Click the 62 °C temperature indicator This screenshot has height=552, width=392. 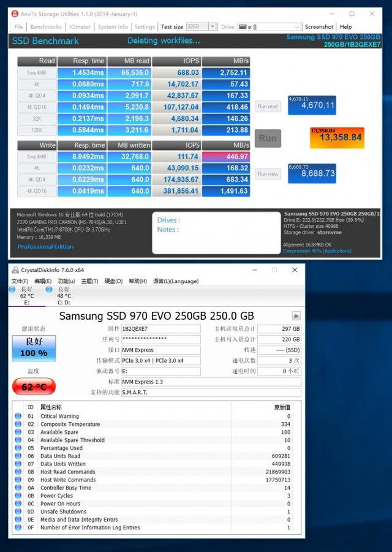pos(34,387)
